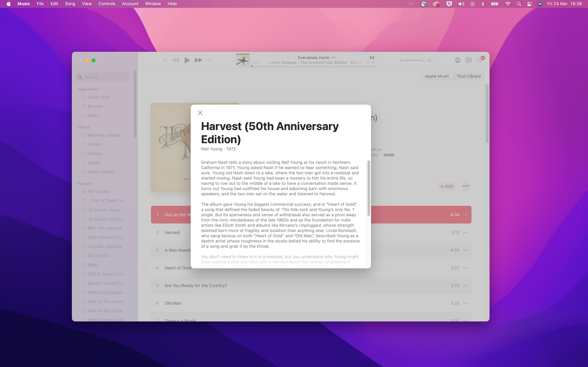
Task: Click the skip back icon
Action: [x=176, y=60]
